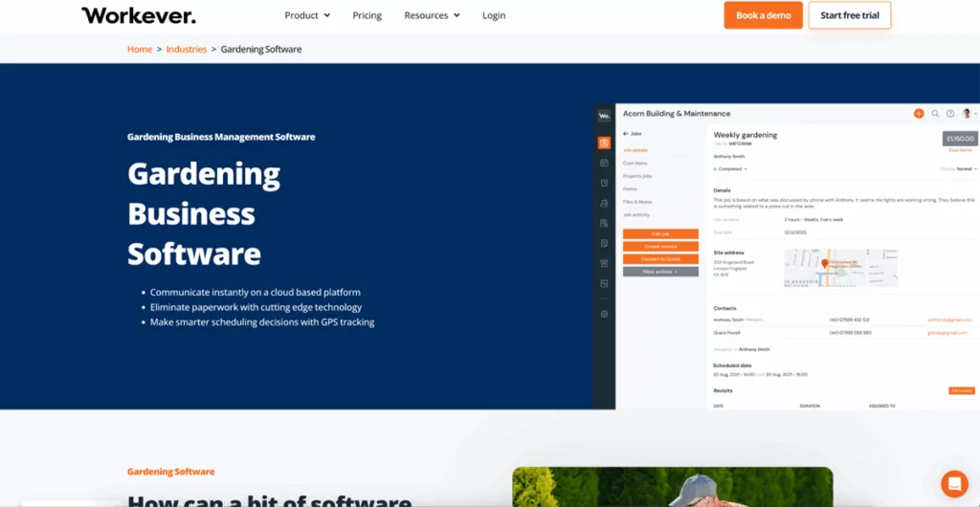Click the search magnifier icon in app header
Image resolution: width=980 pixels, height=507 pixels.
pyautogui.click(x=935, y=114)
